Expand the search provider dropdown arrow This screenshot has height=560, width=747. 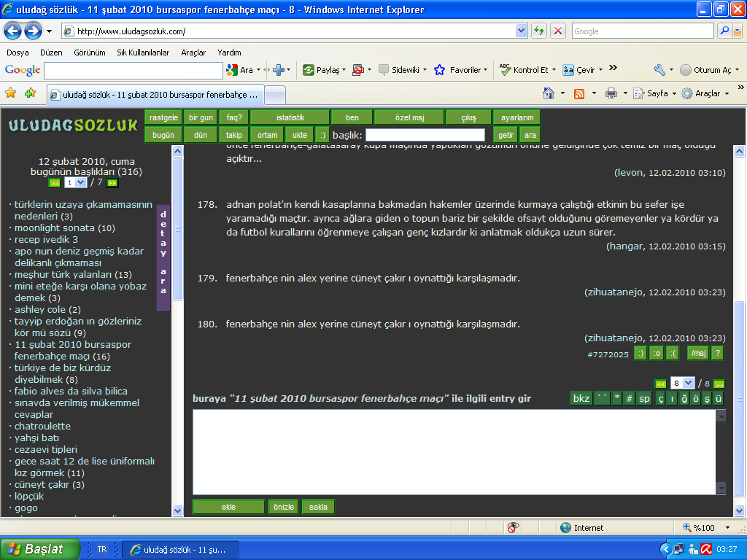738,31
